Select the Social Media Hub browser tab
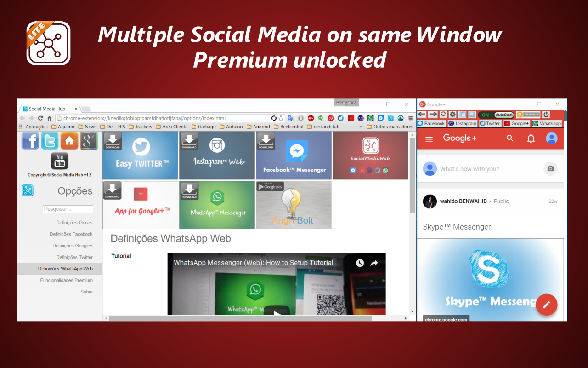The image size is (588, 368). point(50,109)
